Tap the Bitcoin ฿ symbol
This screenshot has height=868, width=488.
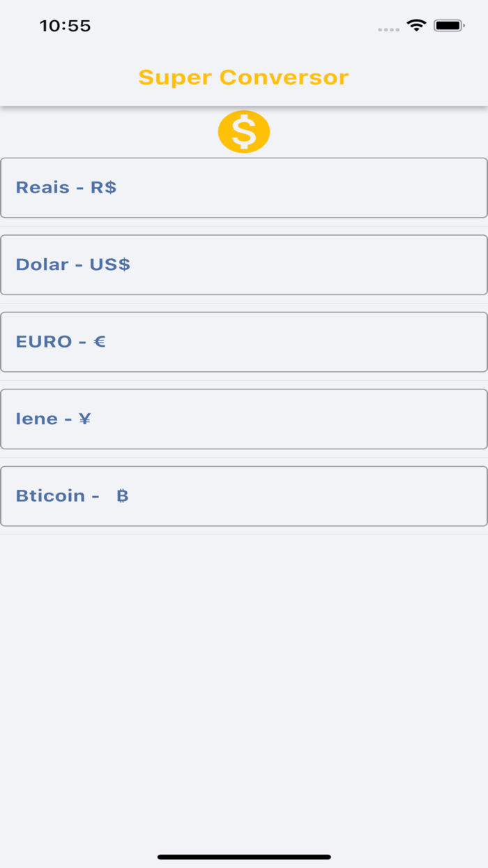(123, 496)
